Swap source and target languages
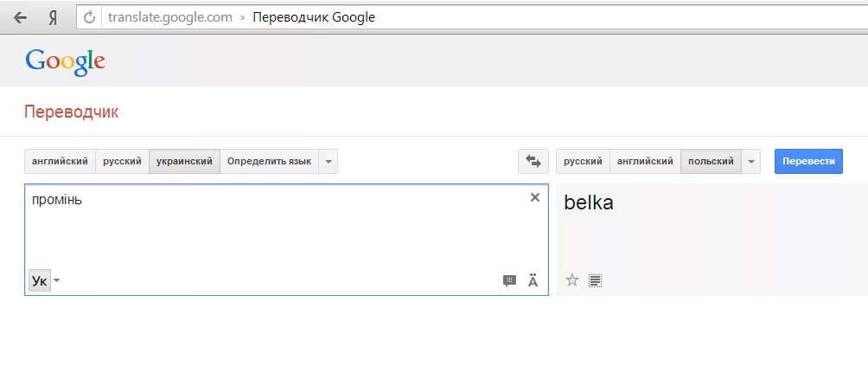Viewport: 868px width, 366px height. [x=533, y=162]
